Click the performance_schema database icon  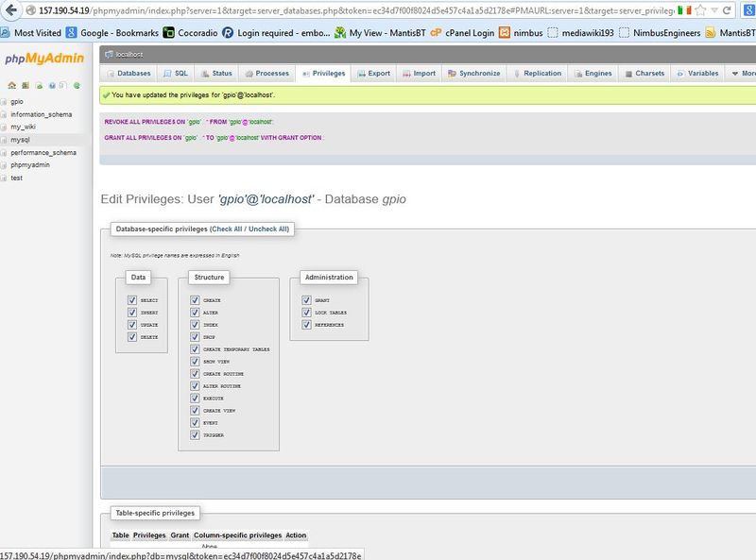(4, 152)
